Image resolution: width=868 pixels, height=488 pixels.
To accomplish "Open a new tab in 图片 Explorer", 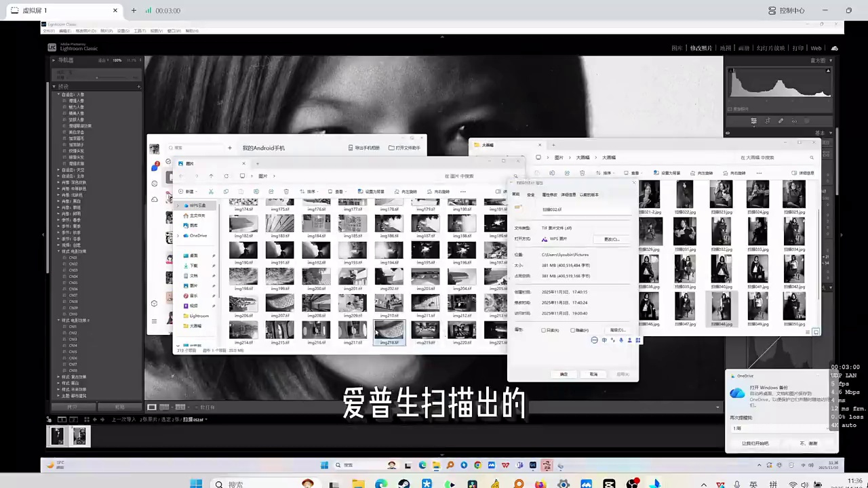I will 258,163.
